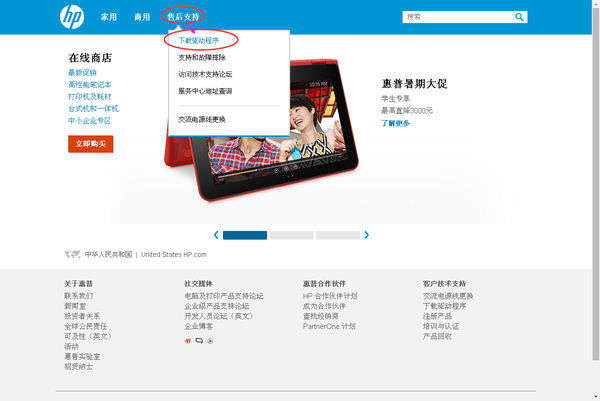Choose 支持和故障排除 in the dropdown menu
The image size is (600, 401).
click(x=202, y=57)
